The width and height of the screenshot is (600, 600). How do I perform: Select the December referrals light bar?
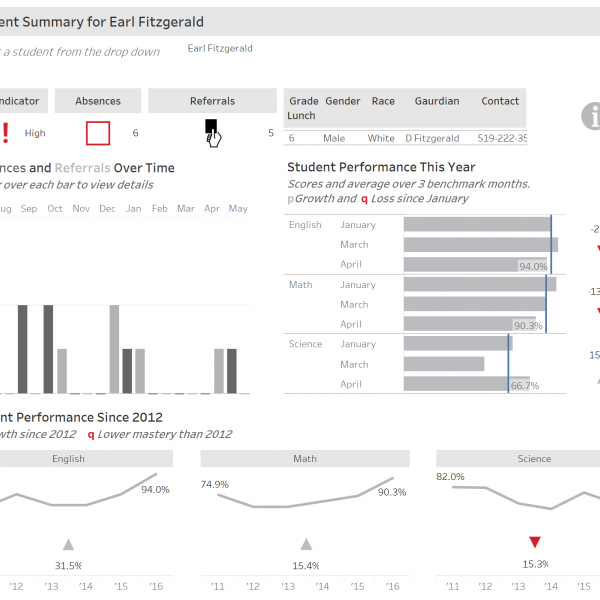click(x=114, y=349)
